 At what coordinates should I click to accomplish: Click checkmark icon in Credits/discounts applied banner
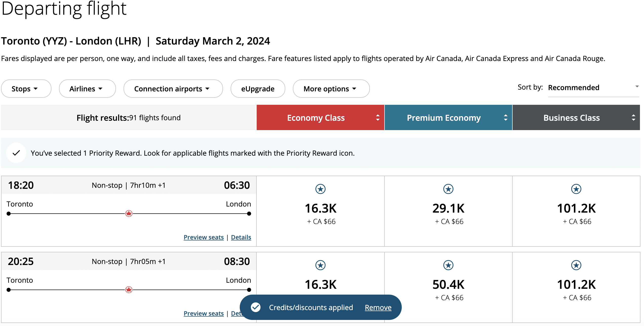[x=255, y=307]
